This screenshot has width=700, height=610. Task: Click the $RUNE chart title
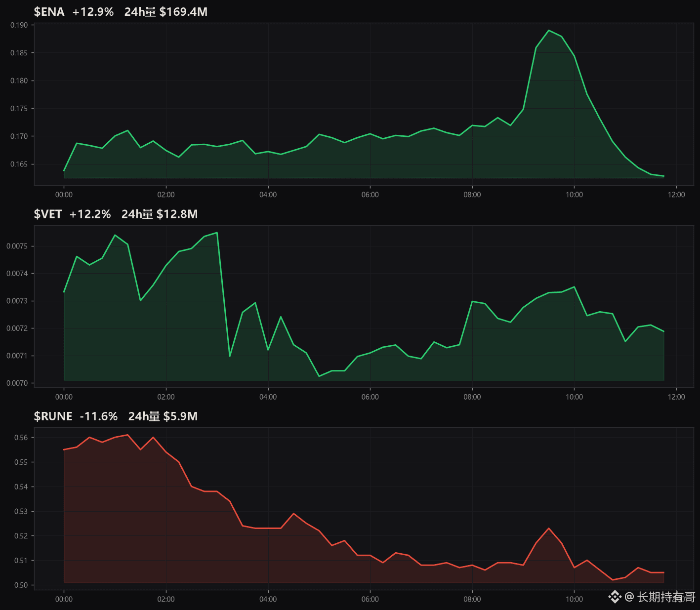point(53,416)
